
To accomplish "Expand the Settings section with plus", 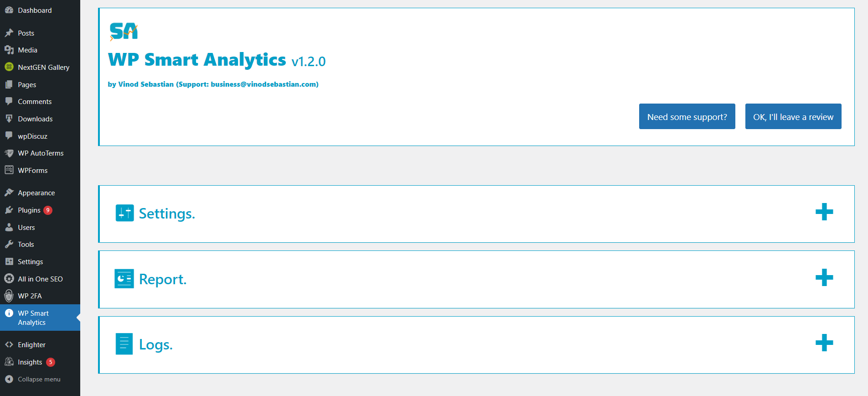I will 824,212.
